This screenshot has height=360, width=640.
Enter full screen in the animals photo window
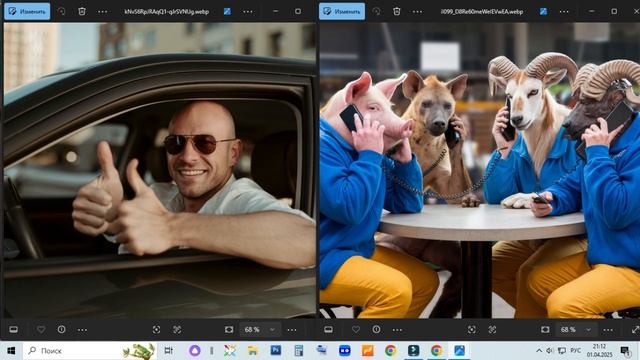tap(635, 329)
